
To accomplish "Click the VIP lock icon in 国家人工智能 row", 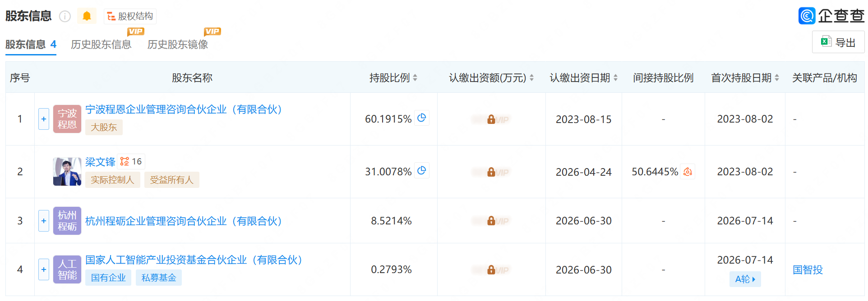I will (x=491, y=270).
